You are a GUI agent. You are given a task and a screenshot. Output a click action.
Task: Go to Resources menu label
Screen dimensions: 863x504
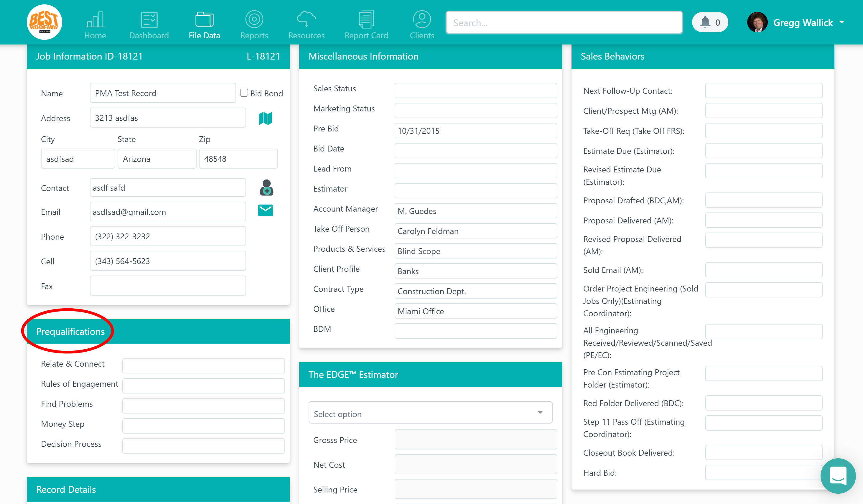(306, 36)
